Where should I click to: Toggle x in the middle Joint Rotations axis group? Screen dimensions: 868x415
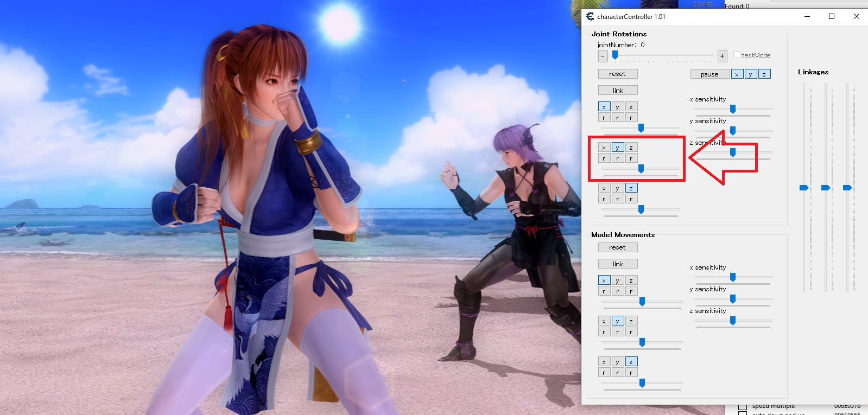[604, 148]
